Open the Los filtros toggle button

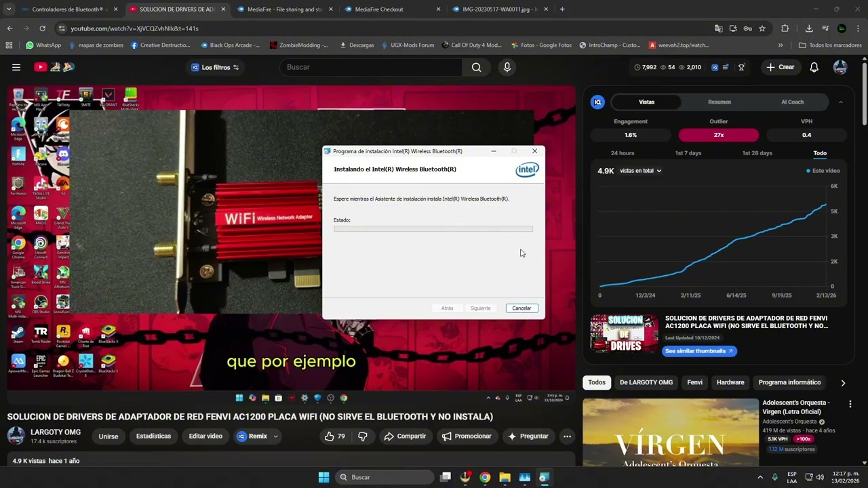(x=215, y=67)
